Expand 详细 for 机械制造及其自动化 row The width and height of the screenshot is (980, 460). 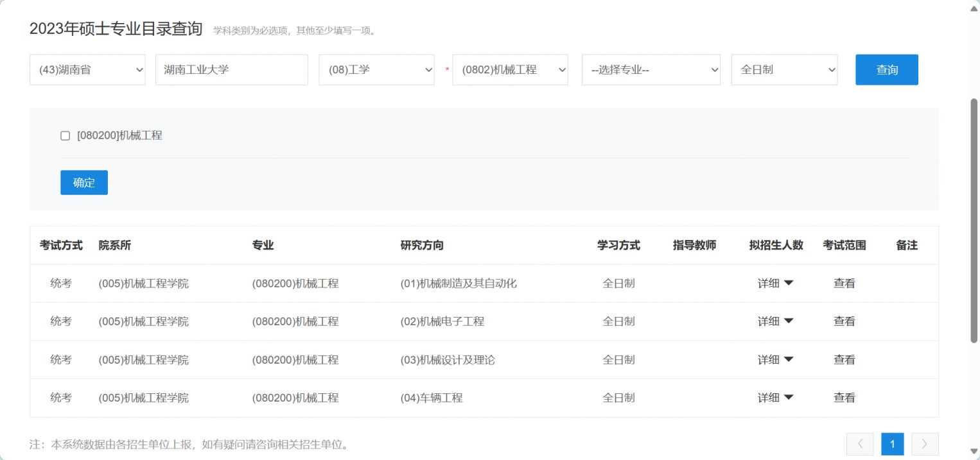click(776, 283)
